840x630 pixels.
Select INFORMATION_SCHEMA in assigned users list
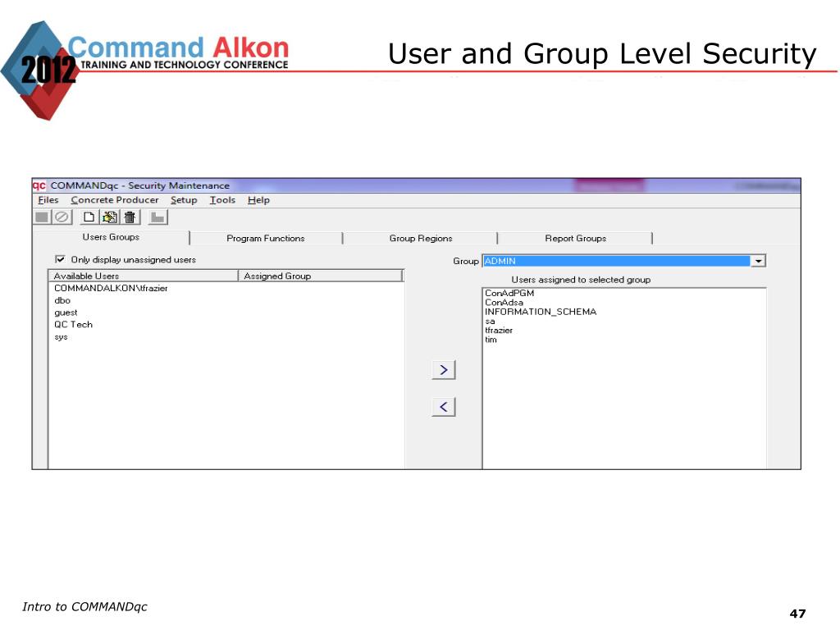(x=541, y=312)
